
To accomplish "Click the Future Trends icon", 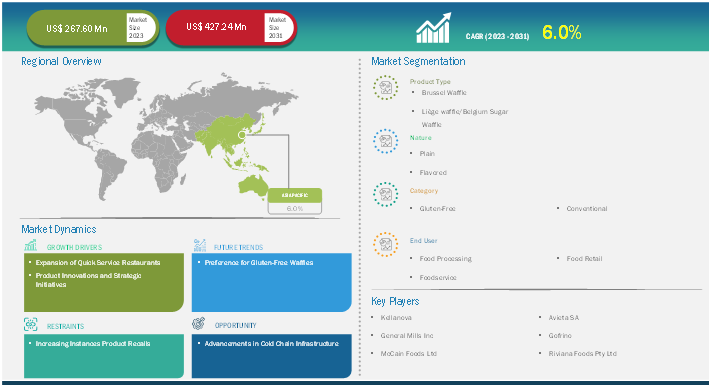I will [x=199, y=245].
